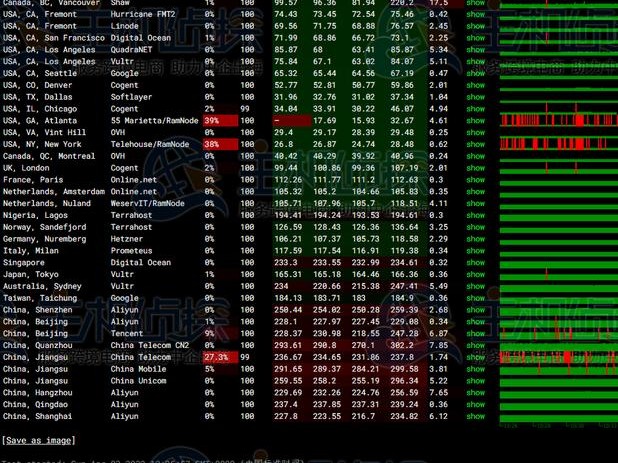Click the 39% loss cell for Atlanta
Image resolution: width=618 pixels, height=463 pixels.
[220, 121]
